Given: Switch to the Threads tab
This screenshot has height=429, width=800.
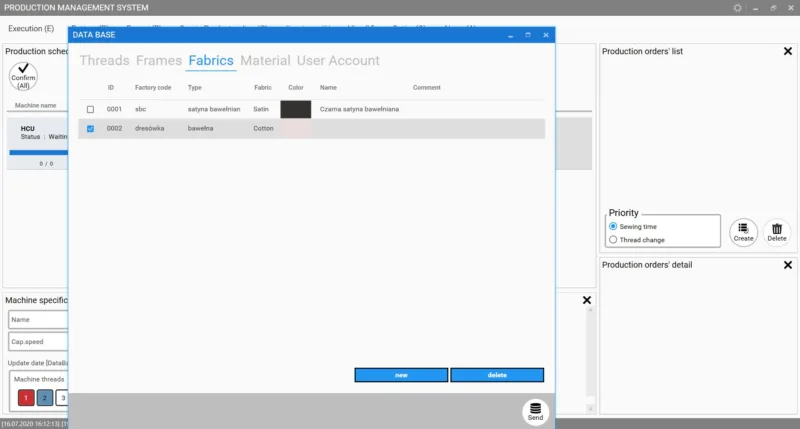Looking at the screenshot, I should point(105,60).
